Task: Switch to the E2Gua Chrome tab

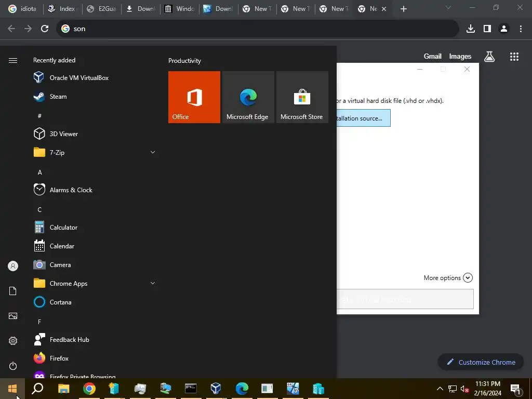Action: pyautogui.click(x=102, y=9)
